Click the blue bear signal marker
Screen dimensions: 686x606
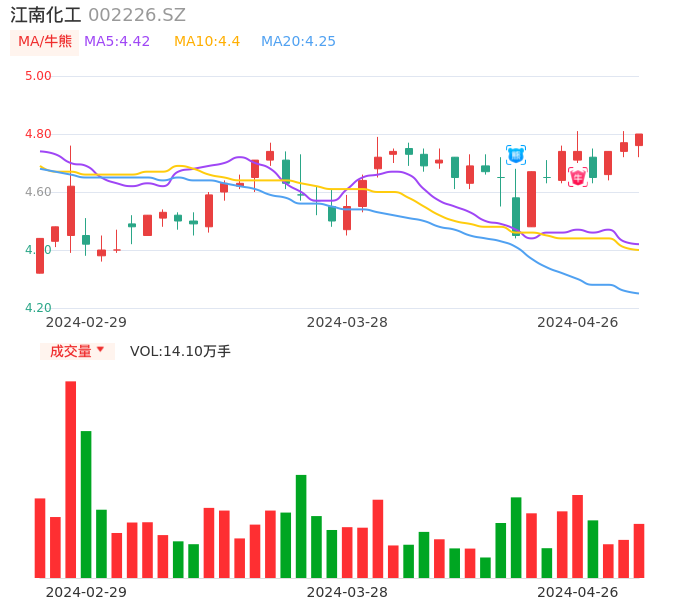pos(516,155)
